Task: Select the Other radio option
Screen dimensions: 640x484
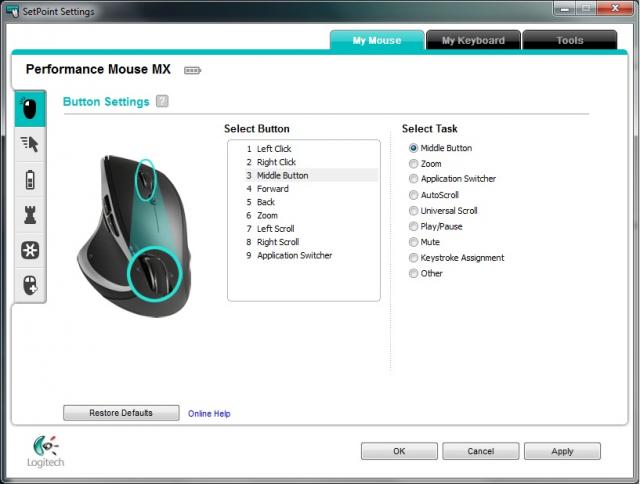Action: tap(413, 273)
